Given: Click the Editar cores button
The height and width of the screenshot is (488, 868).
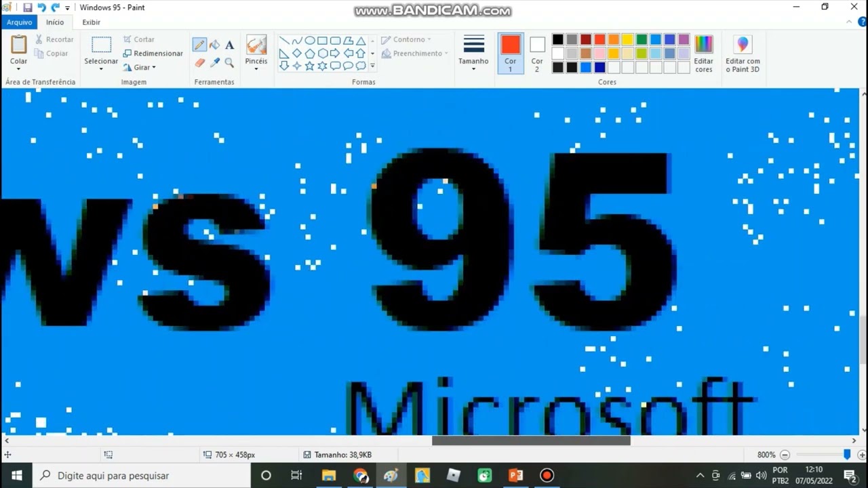Looking at the screenshot, I should [704, 54].
